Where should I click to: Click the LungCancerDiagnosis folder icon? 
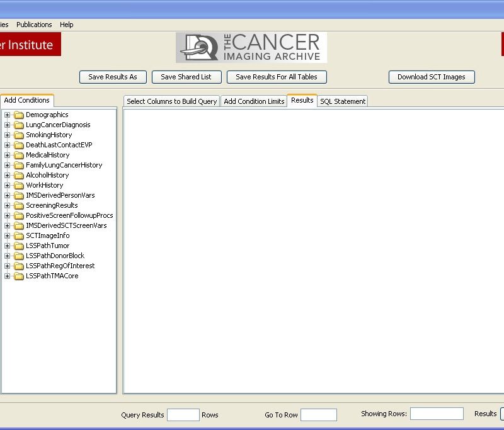point(19,125)
